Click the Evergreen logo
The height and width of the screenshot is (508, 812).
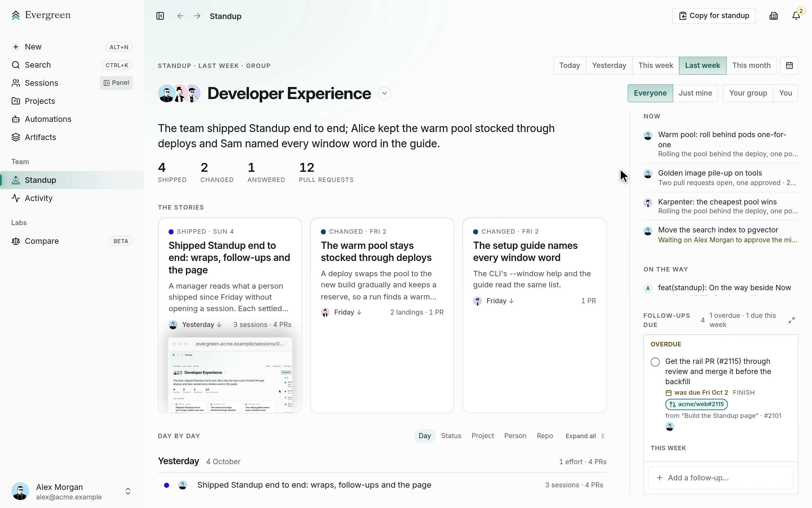tap(41, 15)
